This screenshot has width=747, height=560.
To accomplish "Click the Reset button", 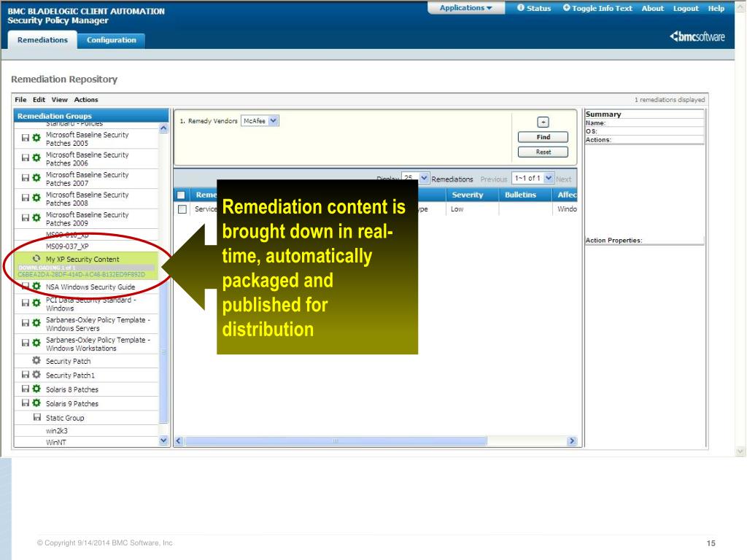I will (x=543, y=152).
